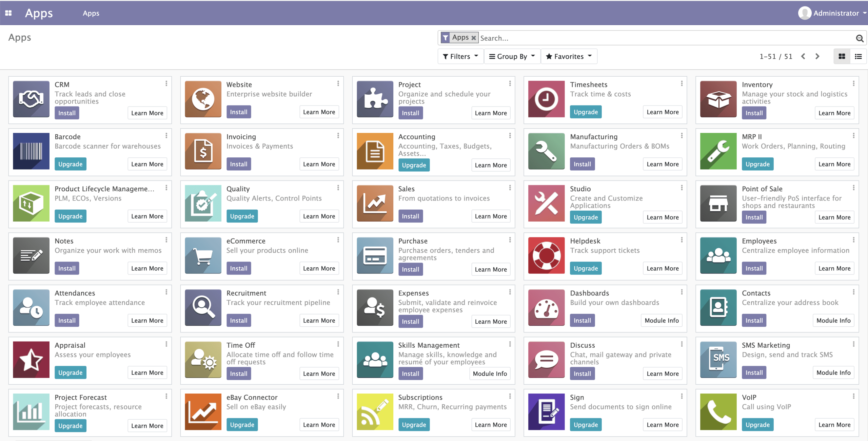Image resolution: width=868 pixels, height=441 pixels.
Task: Open the Favorites menu
Action: [x=569, y=56]
